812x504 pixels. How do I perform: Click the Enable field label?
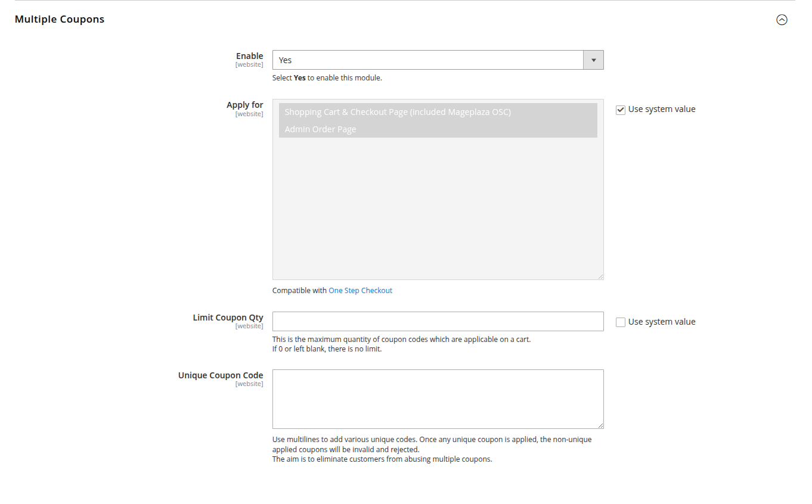pos(249,56)
